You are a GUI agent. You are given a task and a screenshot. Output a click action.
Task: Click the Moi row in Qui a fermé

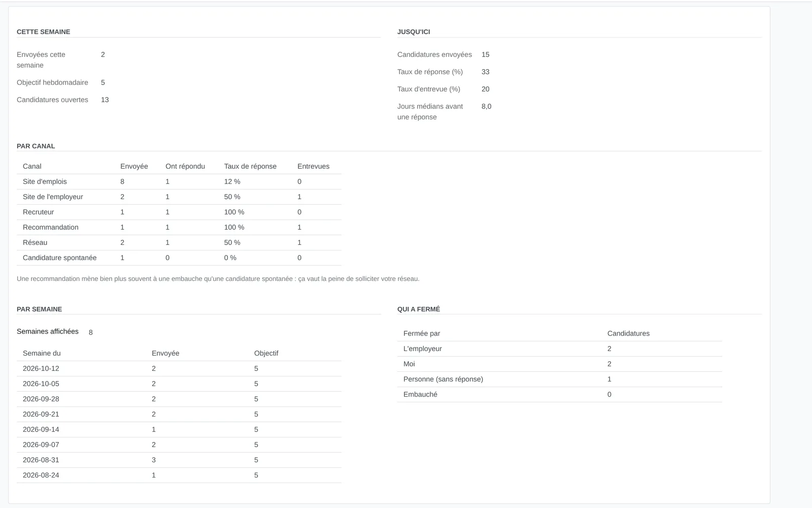point(560,364)
